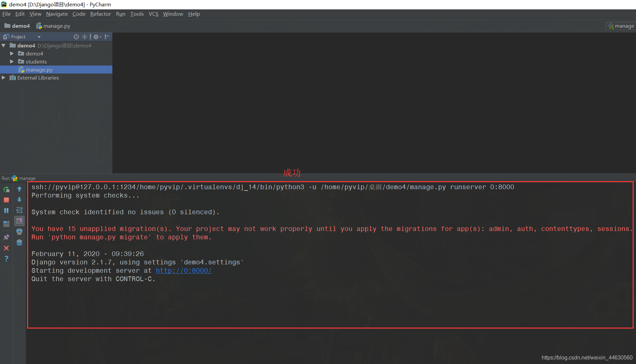Screen dimensions: 636x364
Task: Click the Django version 2.1.7 line
Action: click(137, 262)
